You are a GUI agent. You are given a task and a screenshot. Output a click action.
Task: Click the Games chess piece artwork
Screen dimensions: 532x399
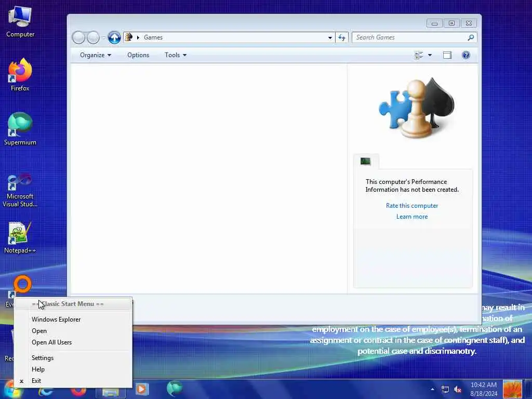click(416, 108)
